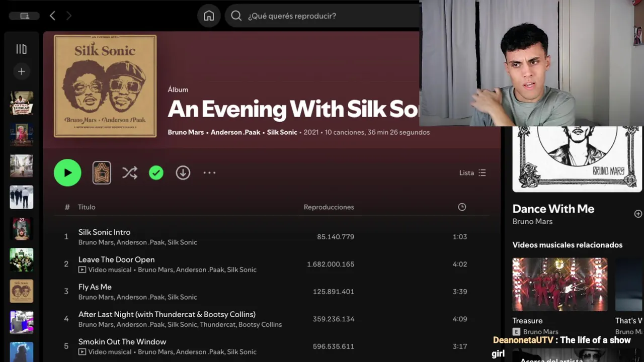This screenshot has width=644, height=362.
Task: Open the second library item in the sidebar
Action: [x=21, y=134]
